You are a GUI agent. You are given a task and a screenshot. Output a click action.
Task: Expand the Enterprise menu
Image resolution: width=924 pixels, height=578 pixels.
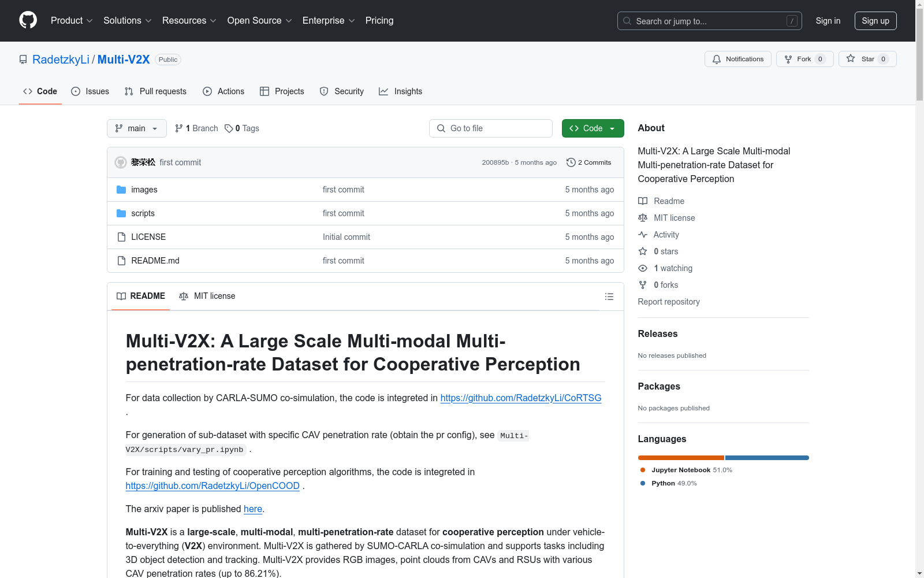[329, 21]
